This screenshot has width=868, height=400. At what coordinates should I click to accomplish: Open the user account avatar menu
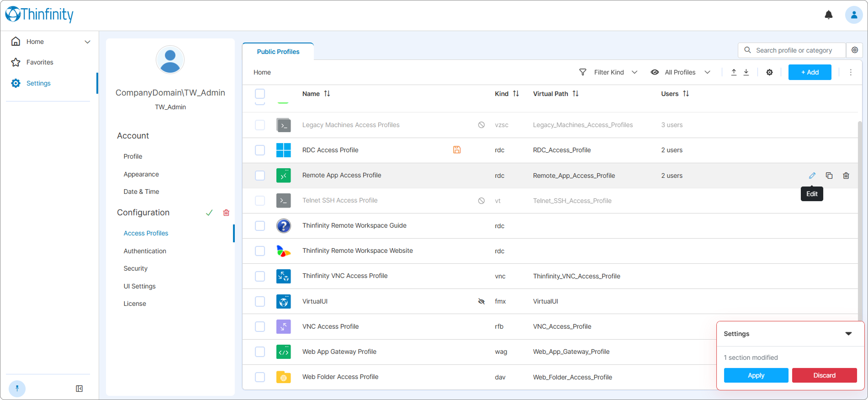tap(853, 15)
